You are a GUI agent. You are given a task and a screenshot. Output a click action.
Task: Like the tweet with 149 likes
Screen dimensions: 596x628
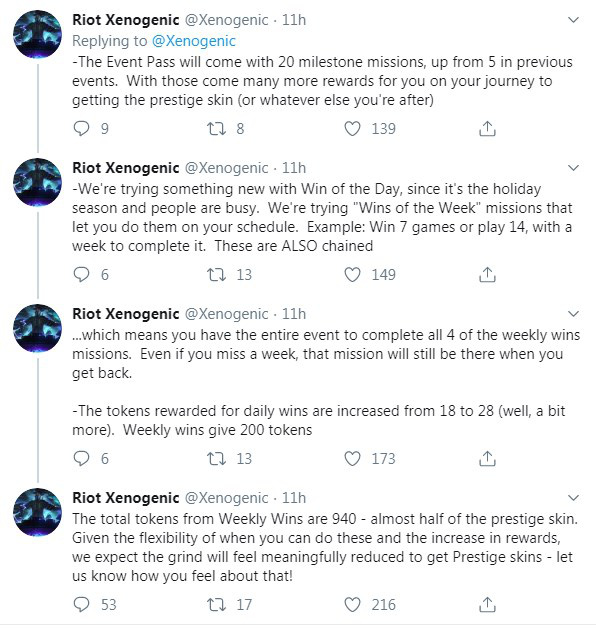pyautogui.click(x=352, y=274)
